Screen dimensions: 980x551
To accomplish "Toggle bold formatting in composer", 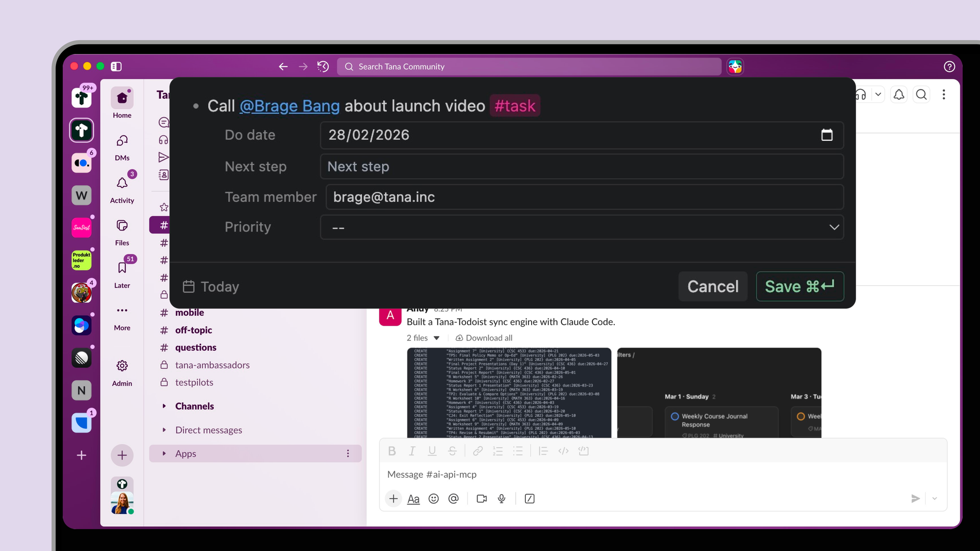I will pos(392,451).
